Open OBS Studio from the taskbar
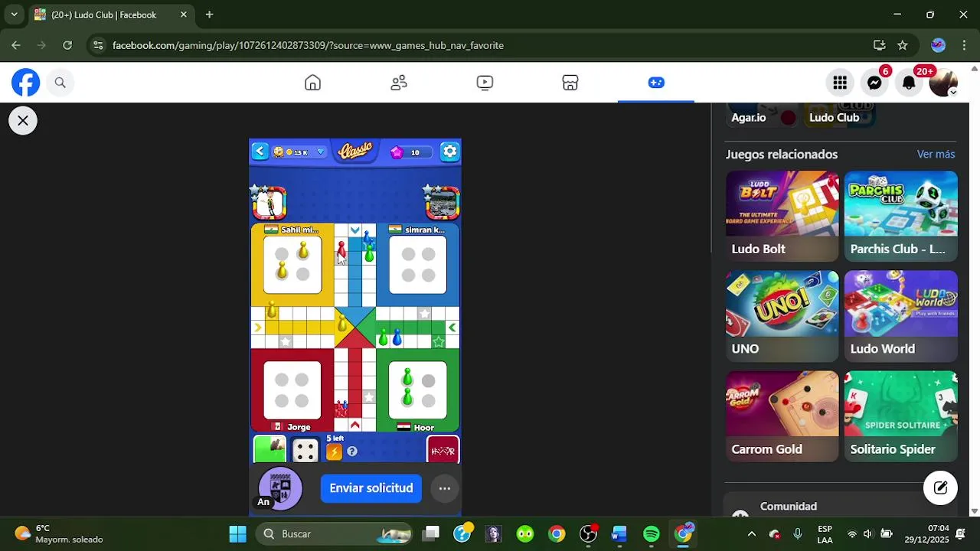The height and width of the screenshot is (551, 980). click(x=588, y=533)
